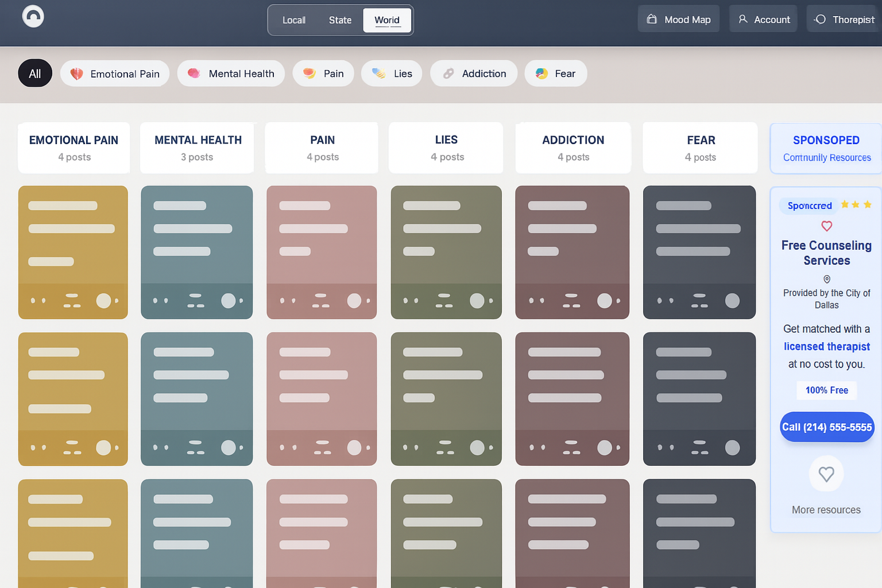Viewport: 882px width, 588px height.
Task: Open the Account menu
Action: point(763,20)
